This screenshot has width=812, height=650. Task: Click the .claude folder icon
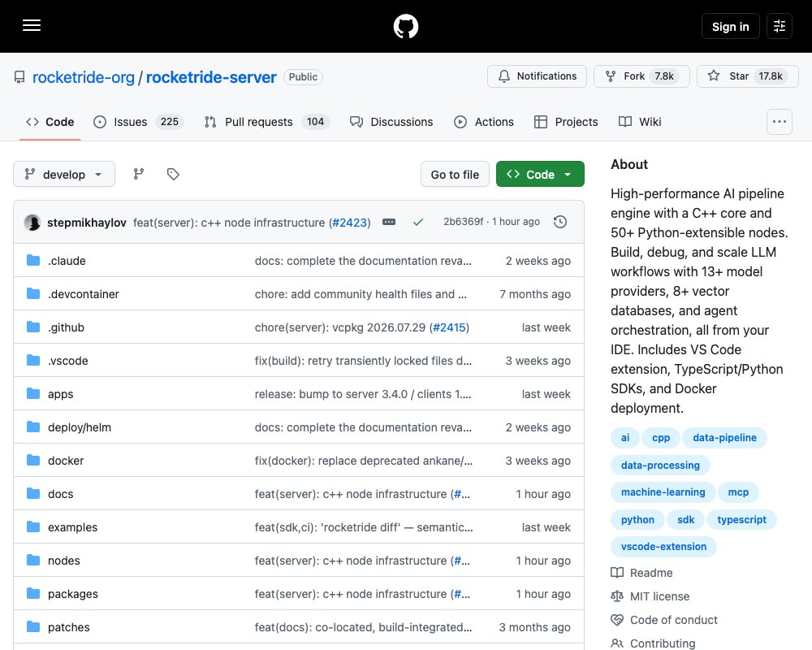click(x=33, y=260)
